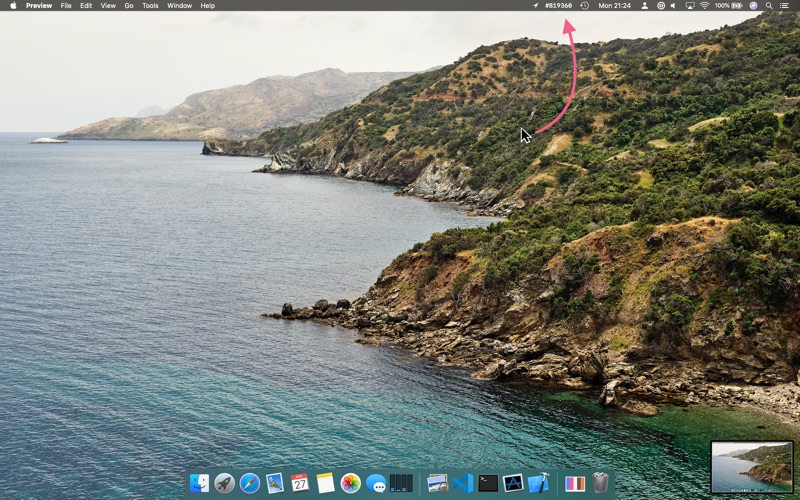Open the Tools menu
Image resolution: width=800 pixels, height=500 pixels.
(150, 6)
